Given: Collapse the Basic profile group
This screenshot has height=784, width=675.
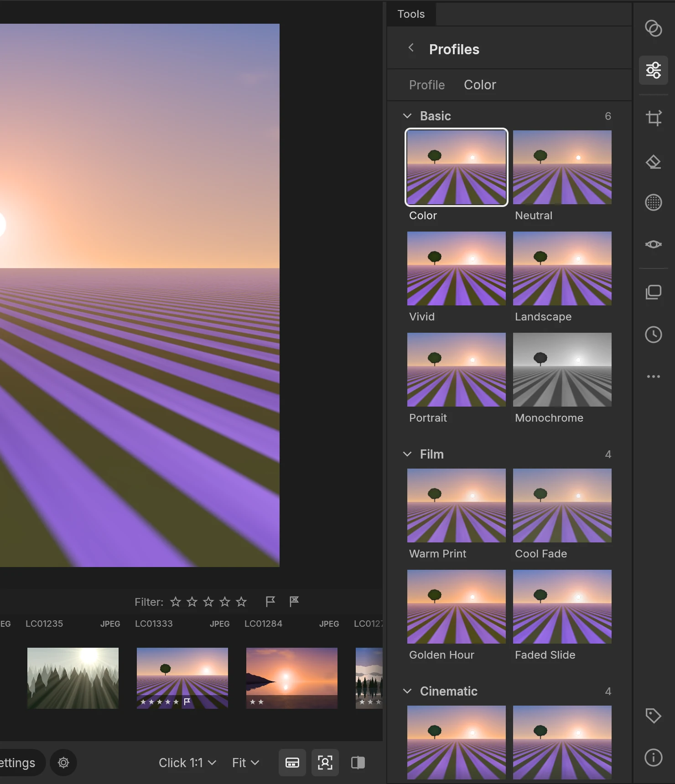Looking at the screenshot, I should [407, 116].
